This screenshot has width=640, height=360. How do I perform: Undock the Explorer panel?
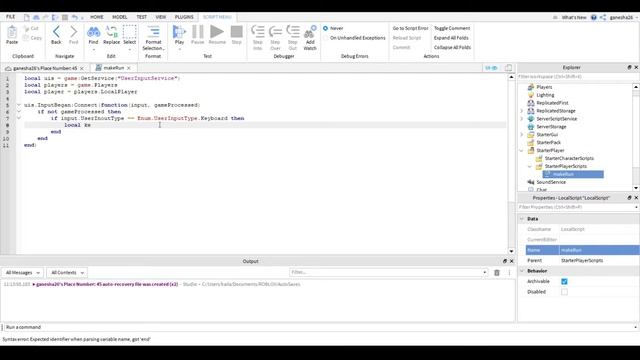pyautogui.click(x=629, y=67)
